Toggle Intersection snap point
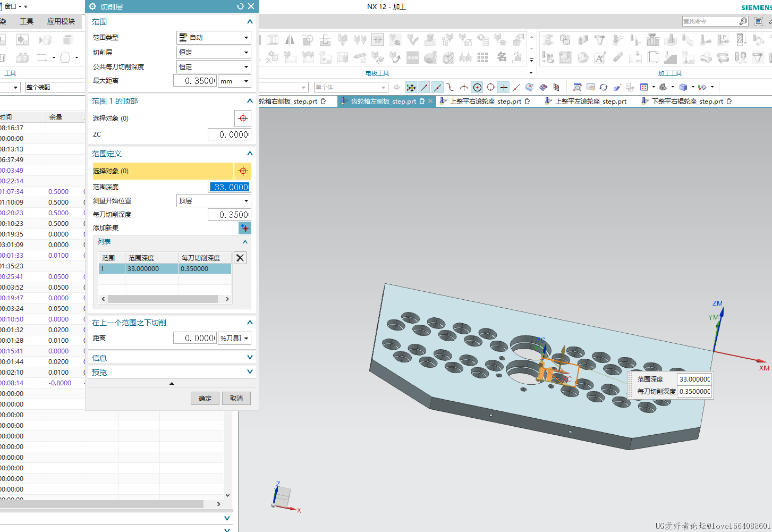This screenshot has width=772, height=532. click(x=464, y=87)
